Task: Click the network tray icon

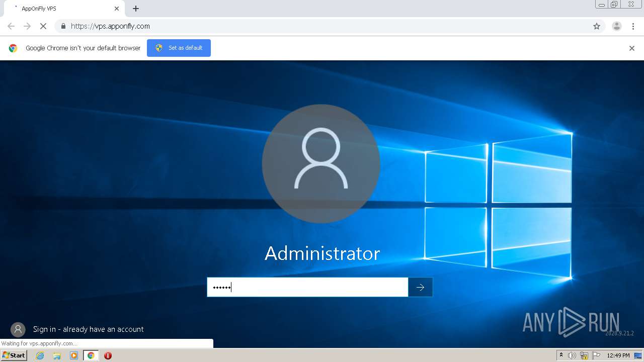Action: click(584, 355)
